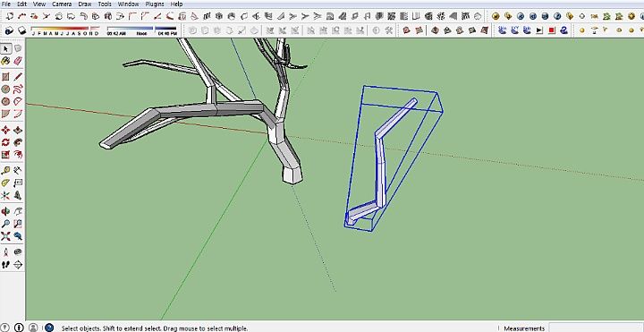Select the arrow Select tool

[x=5, y=49]
